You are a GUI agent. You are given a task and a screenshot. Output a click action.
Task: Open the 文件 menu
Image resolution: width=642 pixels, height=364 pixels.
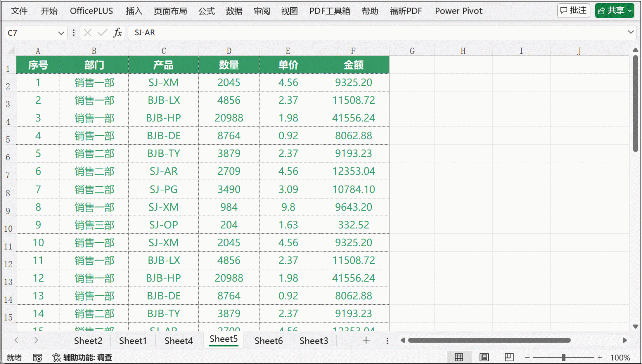19,11
